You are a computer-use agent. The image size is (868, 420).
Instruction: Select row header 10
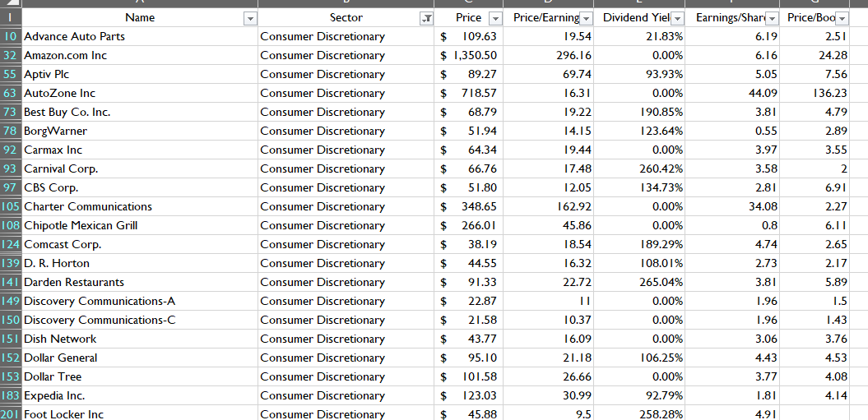click(11, 36)
